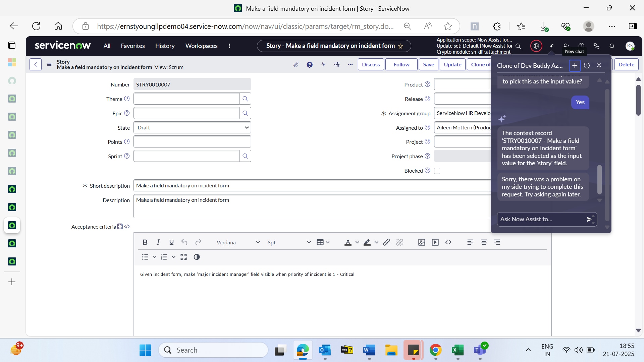This screenshot has height=362, width=644.
Task: Click the Discuss button
Action: tap(371, 64)
